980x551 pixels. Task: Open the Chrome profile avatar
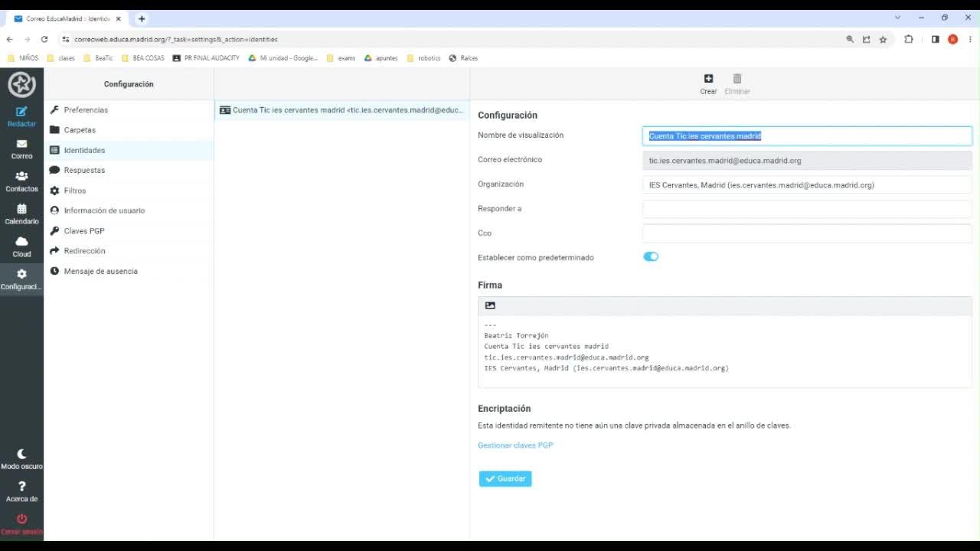pos(952,39)
